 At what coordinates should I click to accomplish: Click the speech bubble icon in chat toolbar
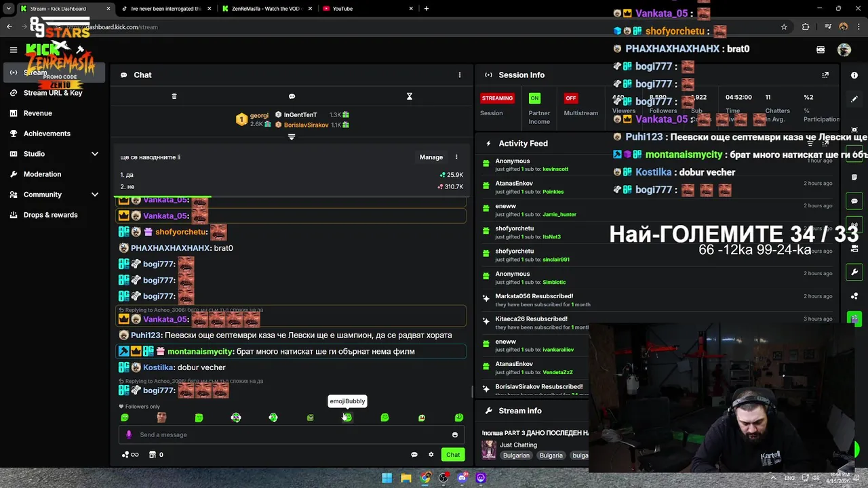point(292,96)
